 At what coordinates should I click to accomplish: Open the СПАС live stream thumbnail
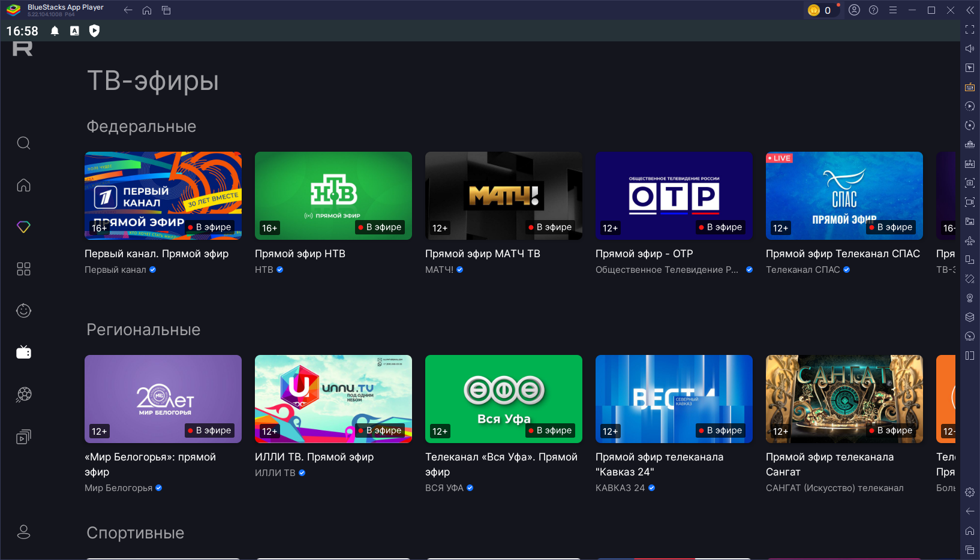[x=844, y=195]
